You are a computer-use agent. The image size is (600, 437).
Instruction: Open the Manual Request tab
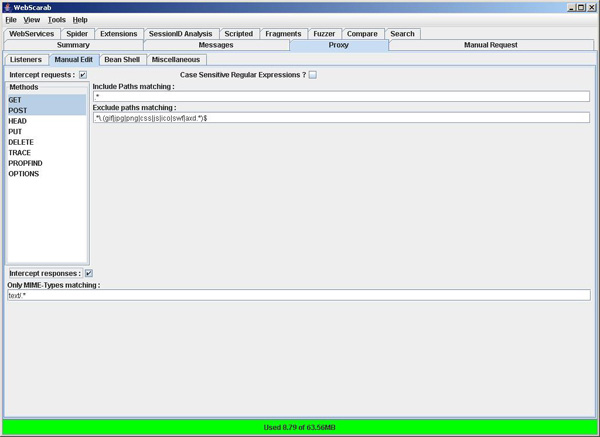pyautogui.click(x=491, y=45)
